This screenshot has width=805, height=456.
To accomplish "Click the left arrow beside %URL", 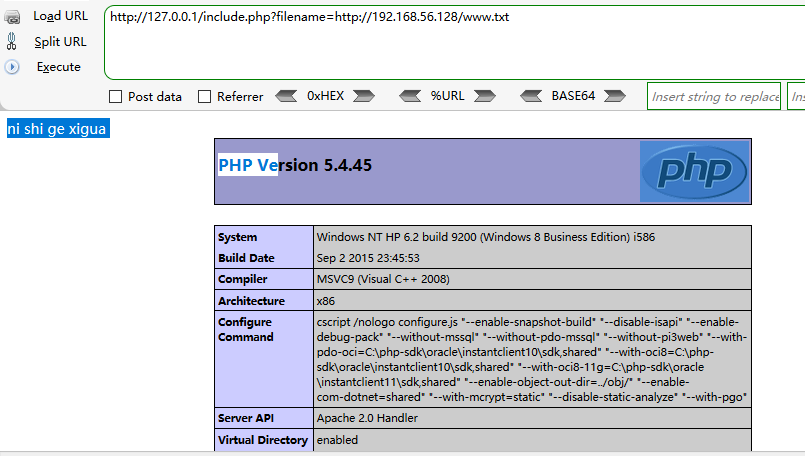I will click(x=410, y=96).
